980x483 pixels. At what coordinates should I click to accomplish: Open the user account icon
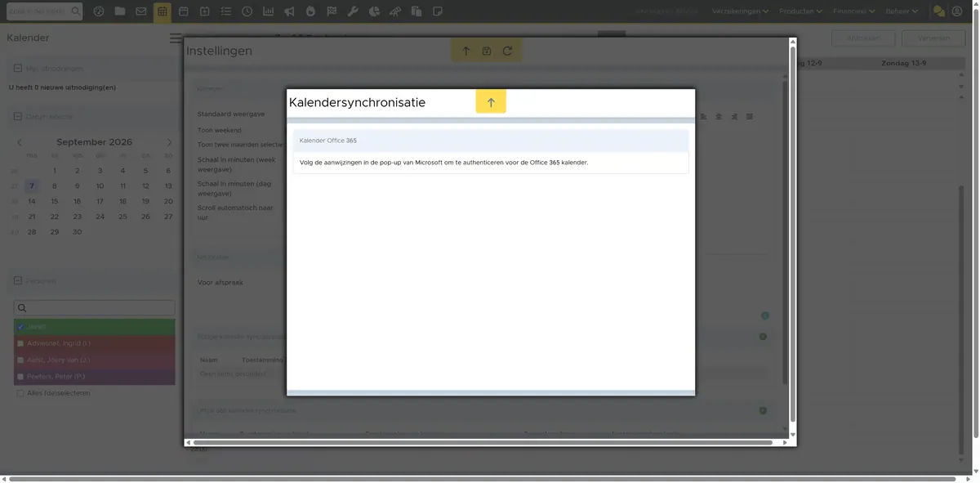tap(957, 11)
